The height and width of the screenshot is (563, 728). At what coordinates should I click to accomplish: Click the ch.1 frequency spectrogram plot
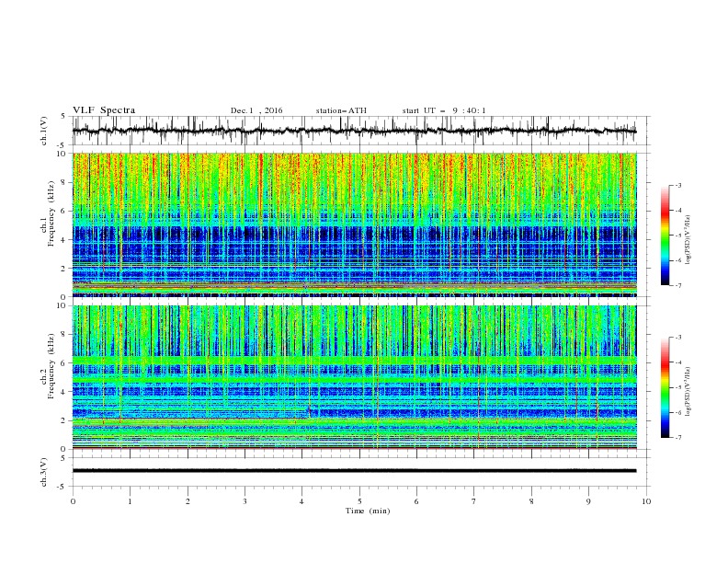[x=354, y=224]
